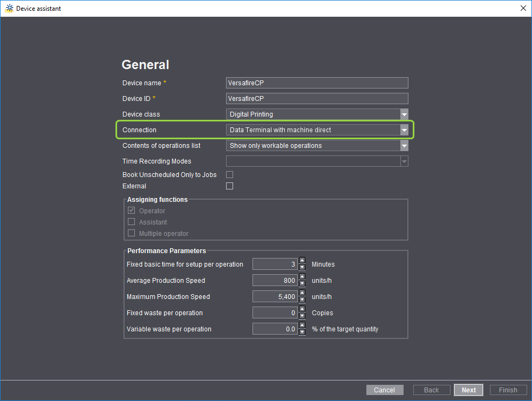Check the Assistant function checkbox
532x401 pixels.
click(x=131, y=222)
